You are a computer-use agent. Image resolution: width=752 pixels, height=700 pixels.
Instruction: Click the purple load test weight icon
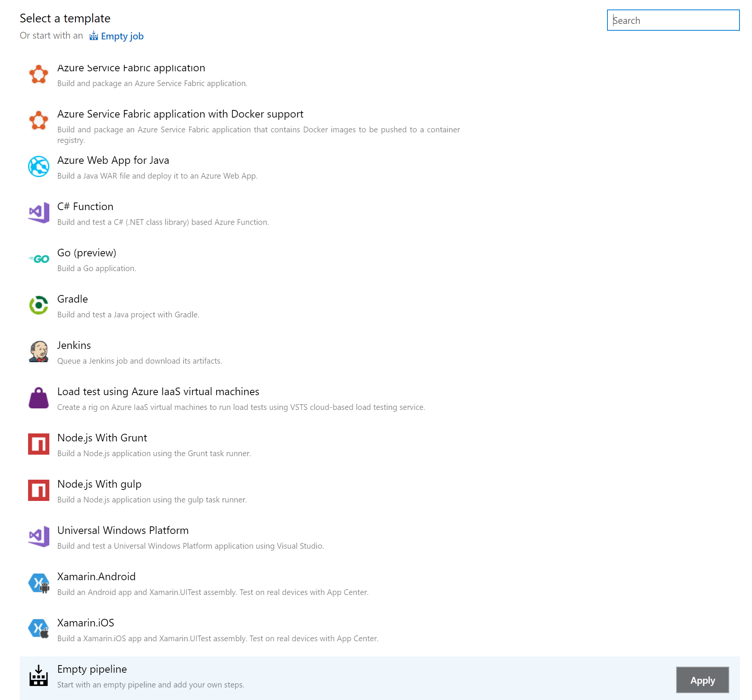39,398
